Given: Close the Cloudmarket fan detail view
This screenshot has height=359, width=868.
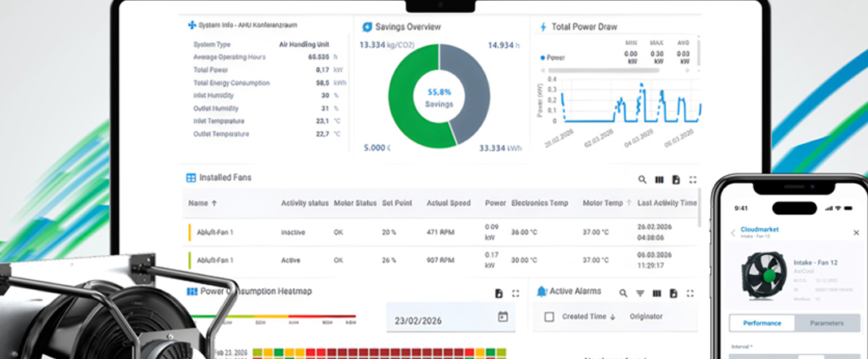Looking at the screenshot, I should 856,233.
